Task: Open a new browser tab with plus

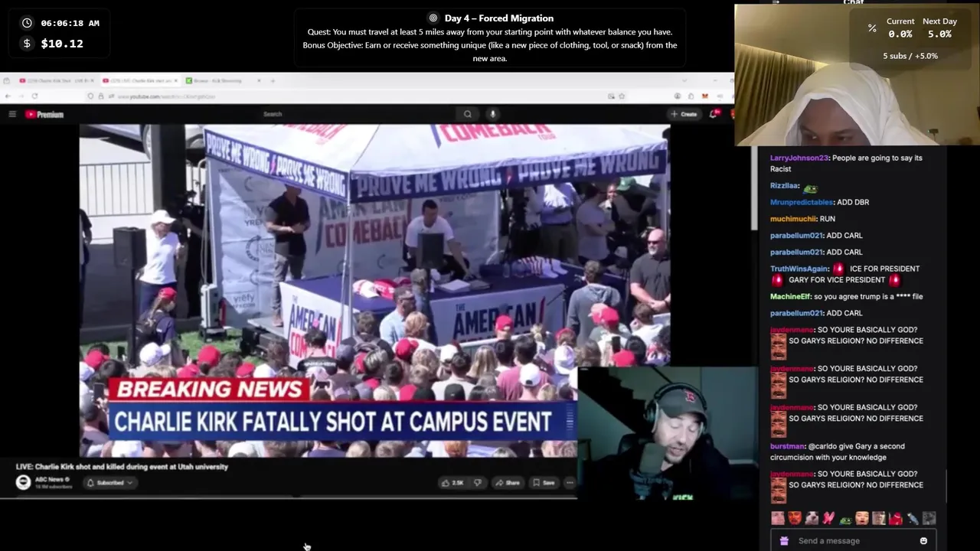Action: (273, 80)
